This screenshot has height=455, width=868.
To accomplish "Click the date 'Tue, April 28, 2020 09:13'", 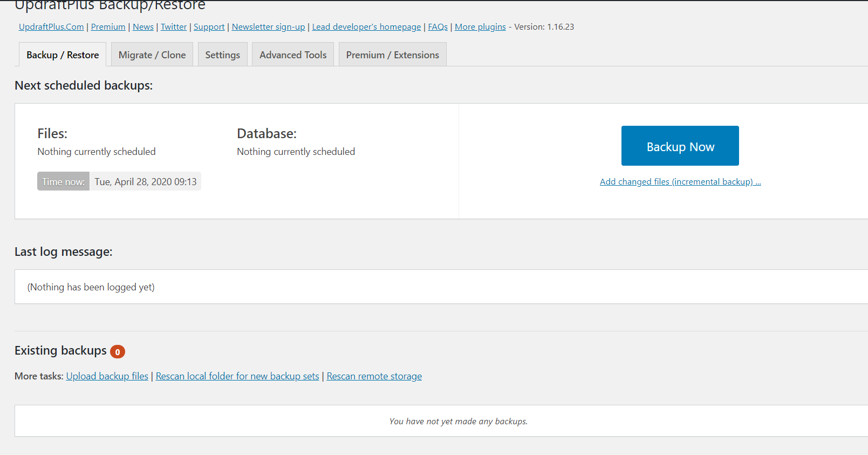I will point(146,182).
